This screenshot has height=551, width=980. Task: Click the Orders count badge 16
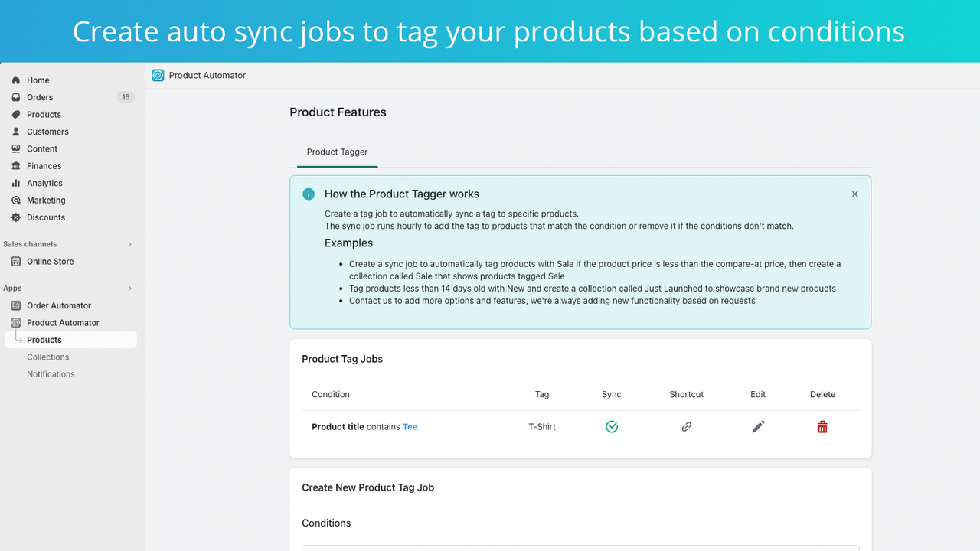(126, 97)
